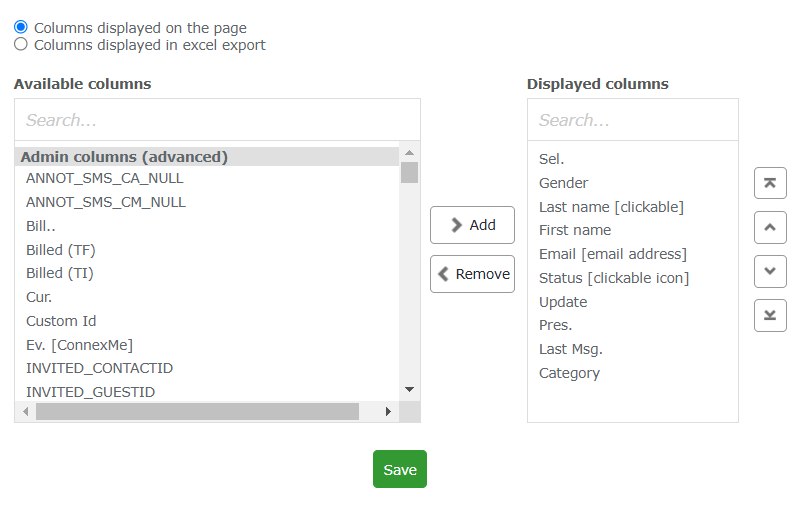The width and height of the screenshot is (795, 505).
Task: Save the column configuration
Action: [399, 470]
